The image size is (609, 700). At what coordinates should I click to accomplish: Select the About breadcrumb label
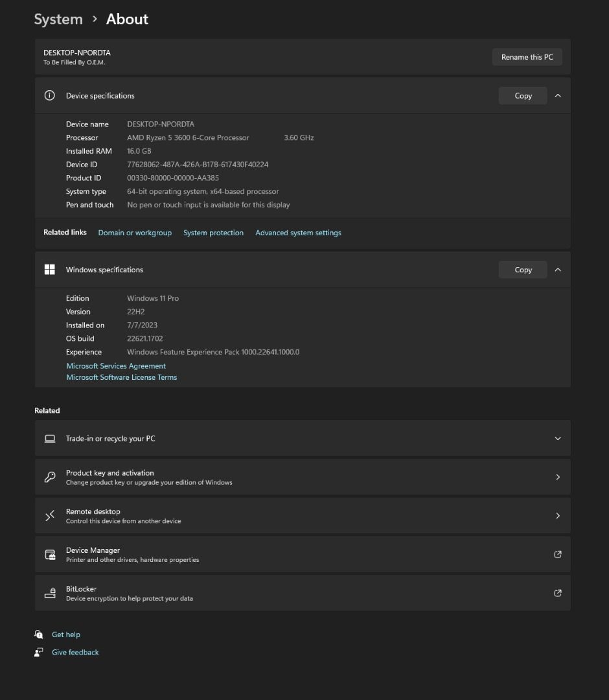[127, 19]
